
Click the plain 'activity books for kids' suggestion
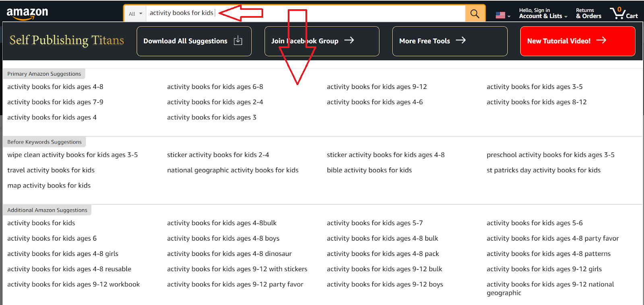tap(41, 223)
